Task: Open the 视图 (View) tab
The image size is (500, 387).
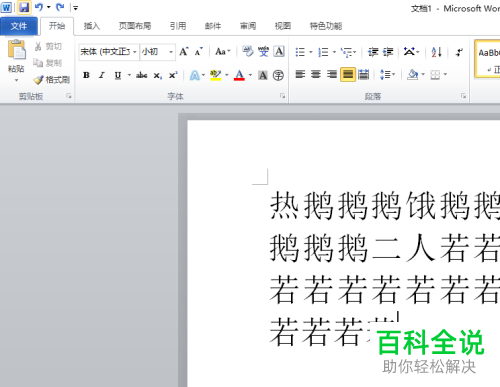Action: pyautogui.click(x=283, y=26)
